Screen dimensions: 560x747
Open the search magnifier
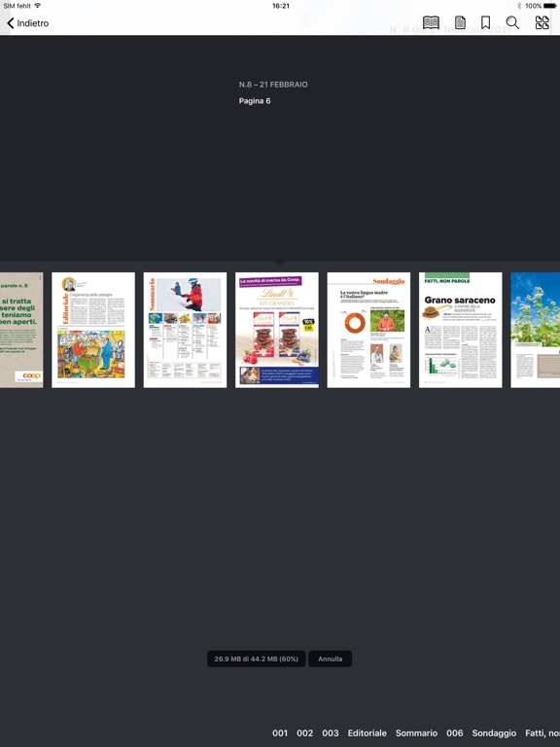coord(512,22)
